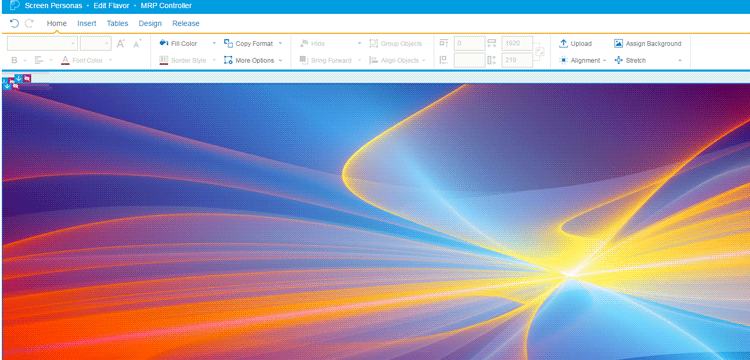
Task: Toggle bold text formatting
Action: 14,60
